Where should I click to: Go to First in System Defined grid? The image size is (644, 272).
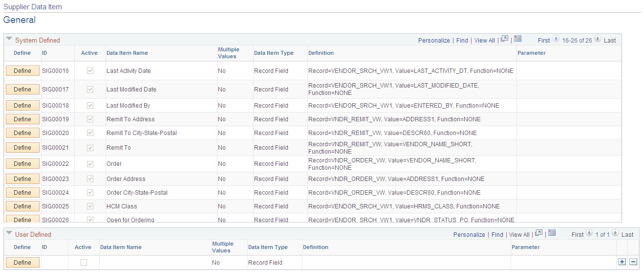click(544, 41)
